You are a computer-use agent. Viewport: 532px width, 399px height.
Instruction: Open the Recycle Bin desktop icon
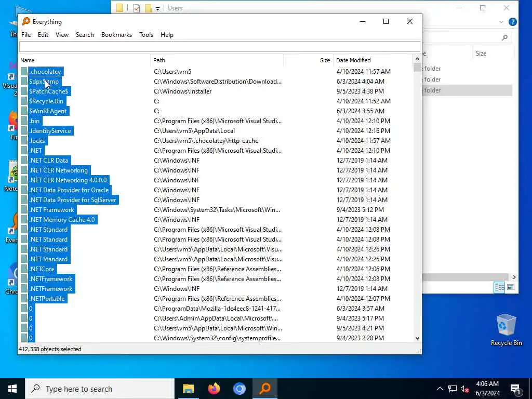pyautogui.click(x=506, y=330)
